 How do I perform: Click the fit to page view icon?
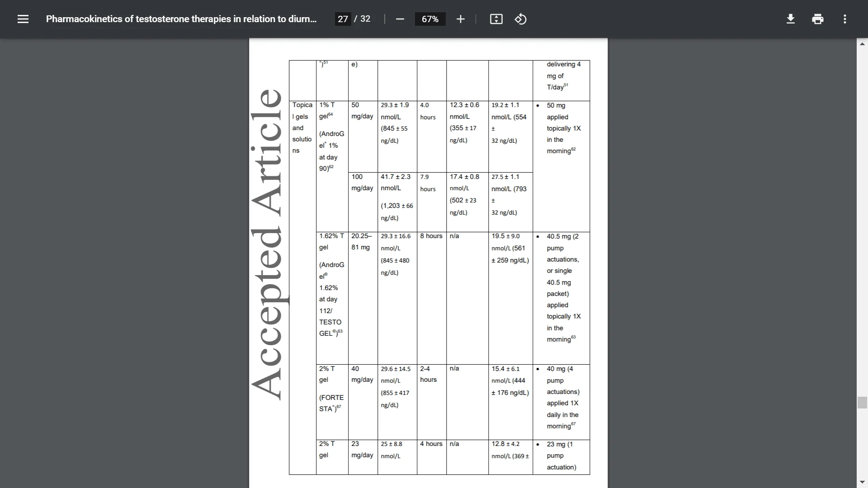coord(496,19)
